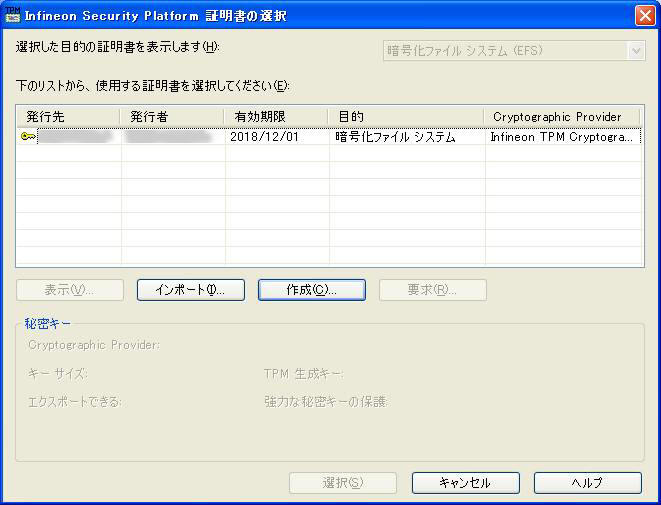Viewport: 661px width, 505px height.
Task: Sort by the Cryptographic Provider column header
Action: tap(562, 117)
